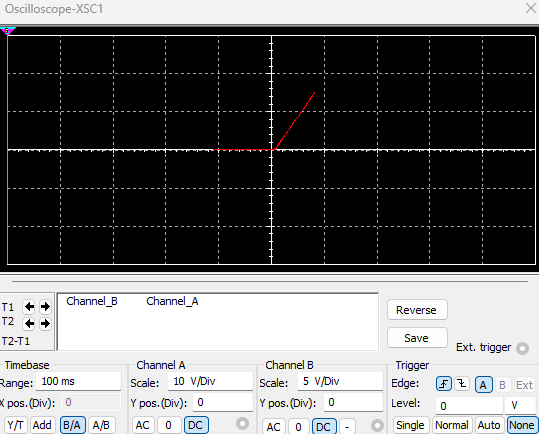This screenshot has height=434, width=539.
Task: Click the red trace on the display
Action: click(x=295, y=120)
